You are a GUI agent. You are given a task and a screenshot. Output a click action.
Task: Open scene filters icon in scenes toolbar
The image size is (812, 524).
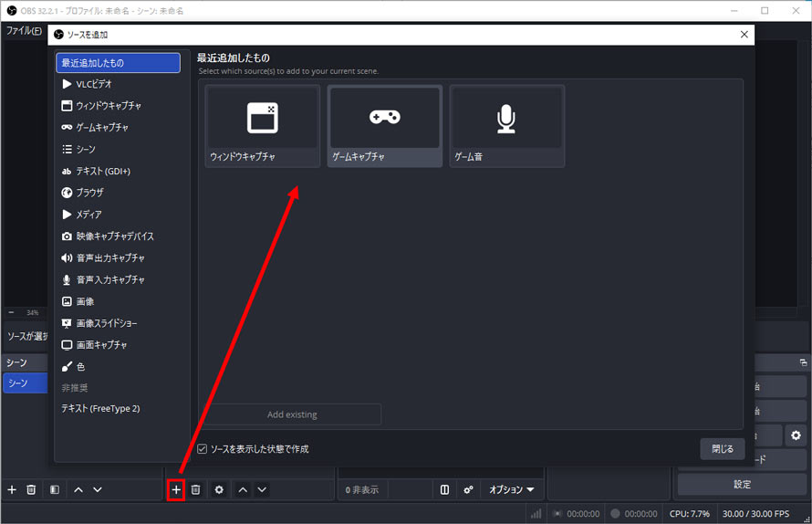pyautogui.click(x=55, y=490)
